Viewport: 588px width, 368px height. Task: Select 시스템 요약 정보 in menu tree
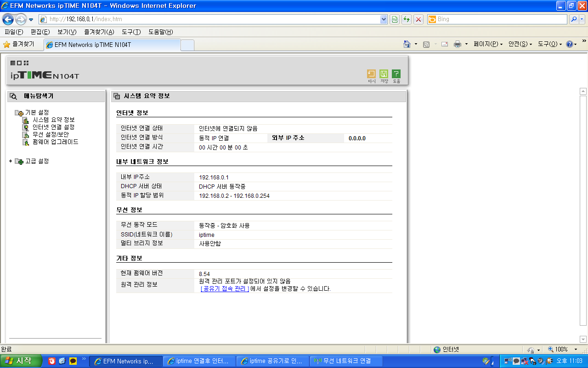click(x=53, y=120)
